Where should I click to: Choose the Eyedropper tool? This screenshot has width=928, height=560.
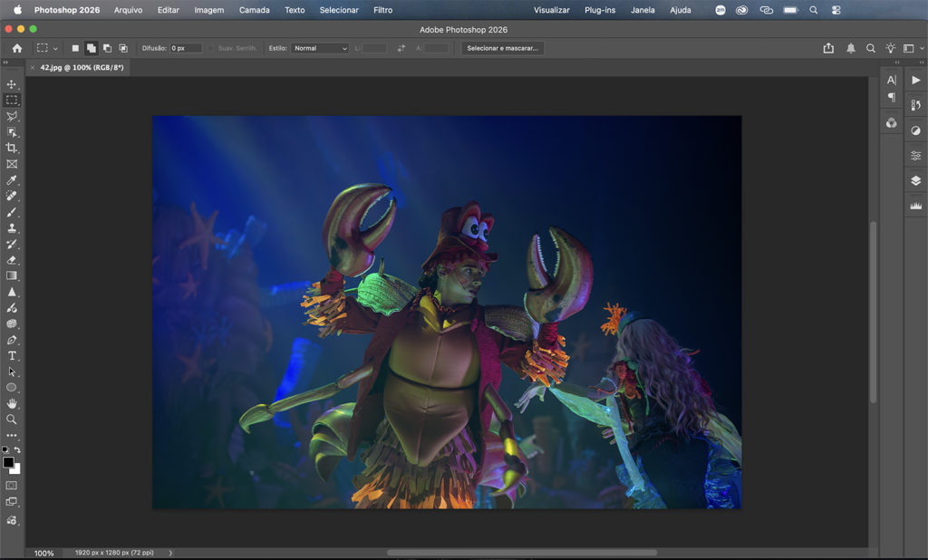(12, 180)
